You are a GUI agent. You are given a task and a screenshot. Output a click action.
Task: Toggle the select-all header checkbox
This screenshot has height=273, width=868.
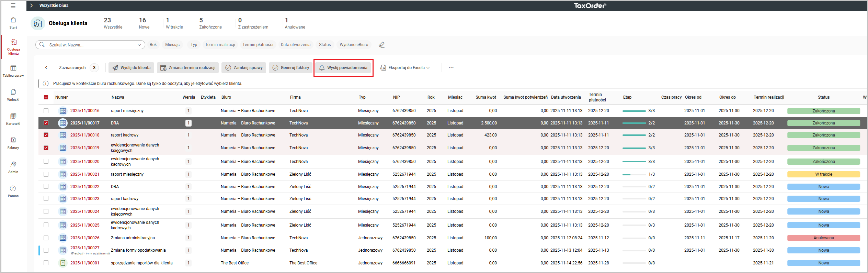pyautogui.click(x=46, y=97)
